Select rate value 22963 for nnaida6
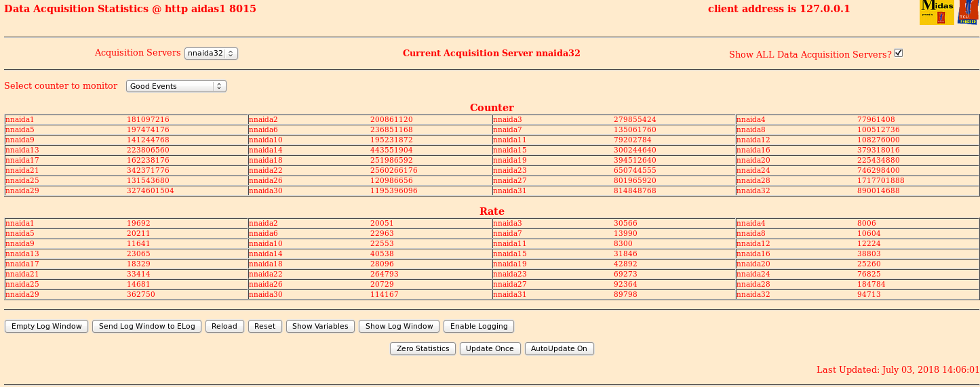980x387 pixels. [x=382, y=233]
